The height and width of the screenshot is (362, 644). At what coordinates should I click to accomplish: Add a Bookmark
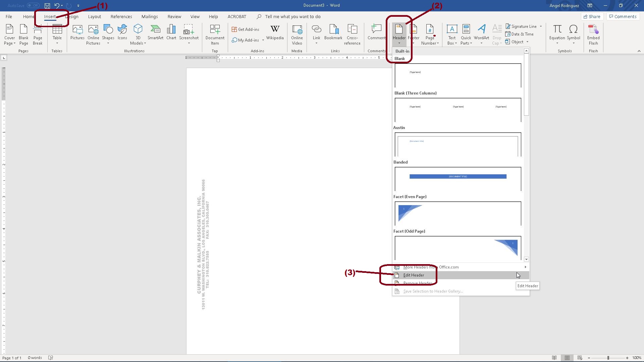pos(333,33)
